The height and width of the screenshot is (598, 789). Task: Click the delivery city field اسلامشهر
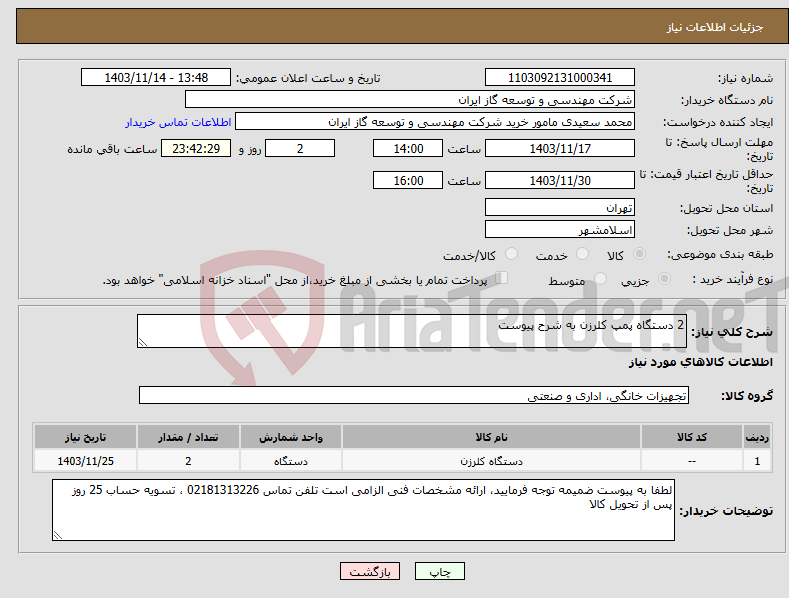click(x=560, y=230)
